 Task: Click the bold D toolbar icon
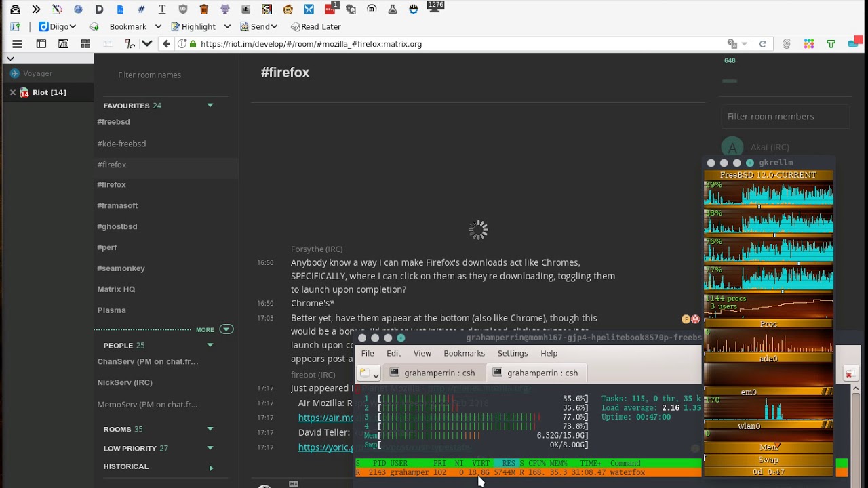pos(100,9)
